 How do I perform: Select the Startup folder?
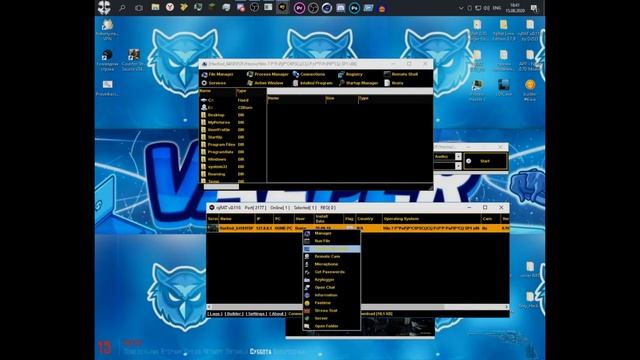point(222,137)
